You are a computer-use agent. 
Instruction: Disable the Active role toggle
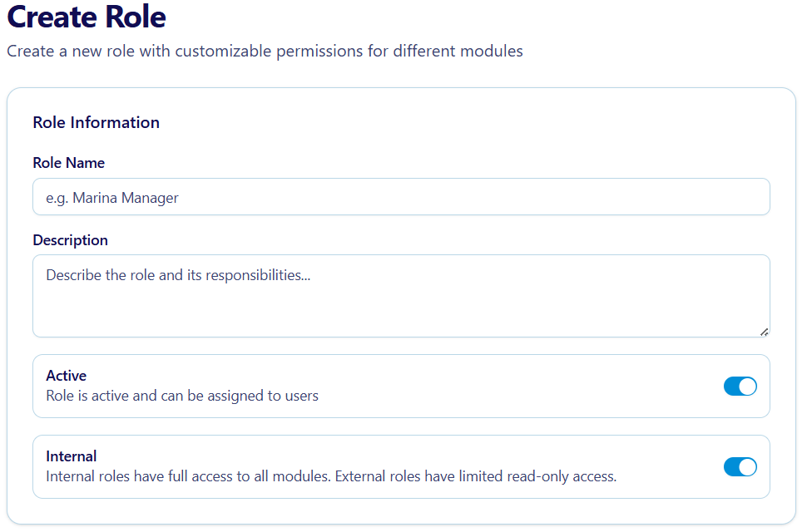point(740,387)
